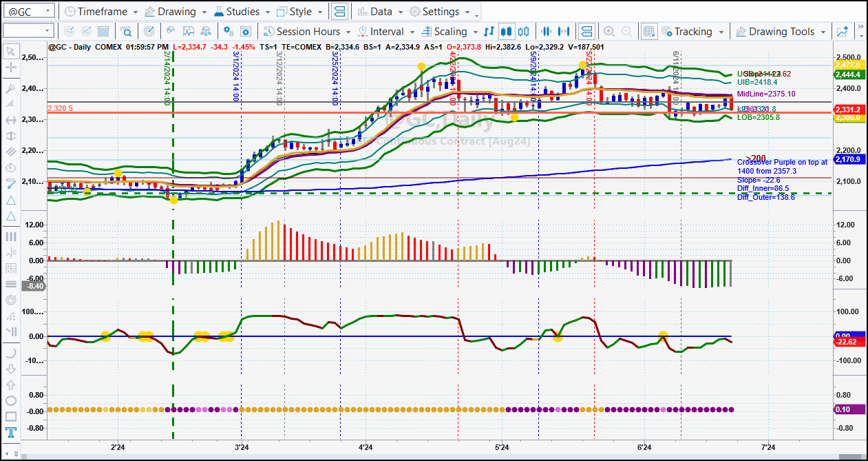The width and height of the screenshot is (868, 461).
Task: Select the rectangle drawing tool
Action: tap(10, 416)
